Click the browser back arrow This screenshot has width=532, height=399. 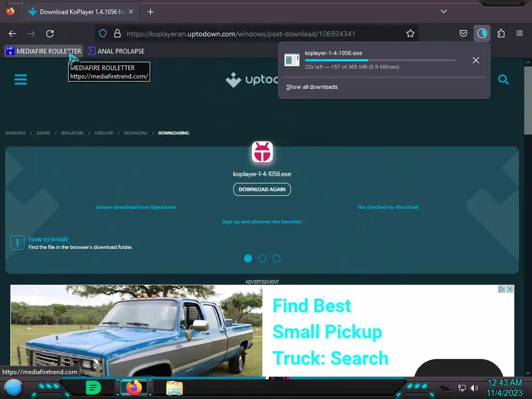coord(12,34)
